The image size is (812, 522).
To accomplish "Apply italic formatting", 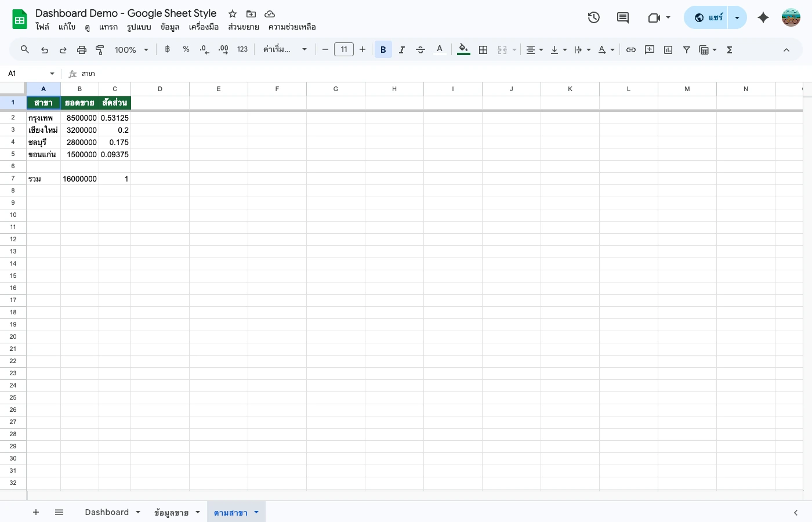I will [402, 49].
